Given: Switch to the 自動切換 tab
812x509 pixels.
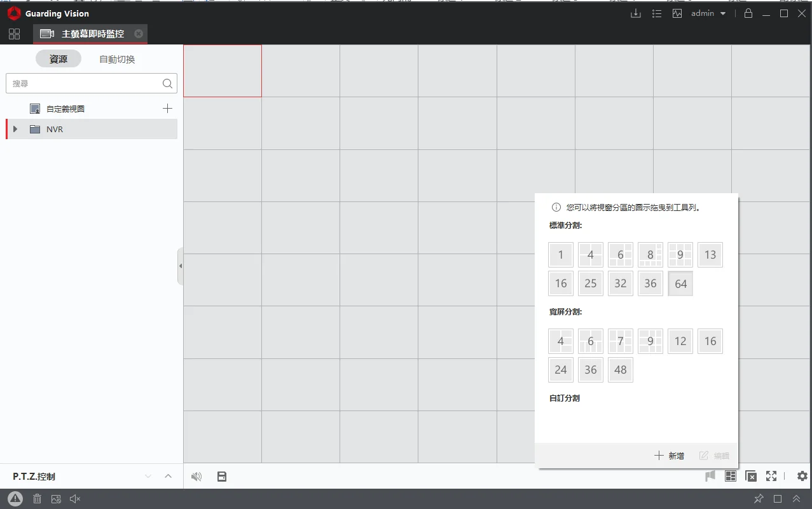Looking at the screenshot, I should tap(117, 59).
